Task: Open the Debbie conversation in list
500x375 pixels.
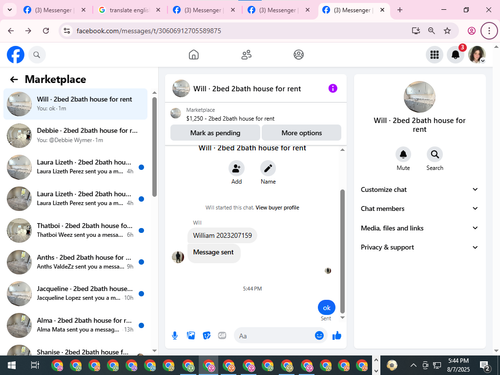Action: [x=75, y=135]
